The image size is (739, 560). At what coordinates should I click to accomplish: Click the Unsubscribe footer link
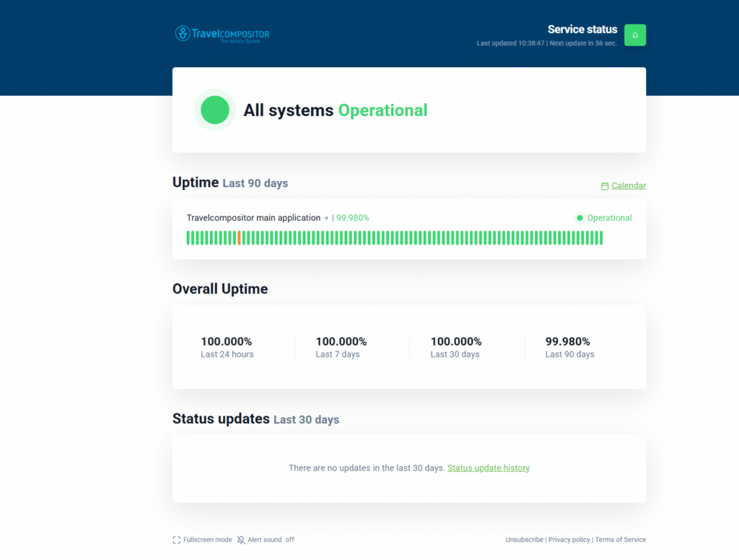pos(525,540)
